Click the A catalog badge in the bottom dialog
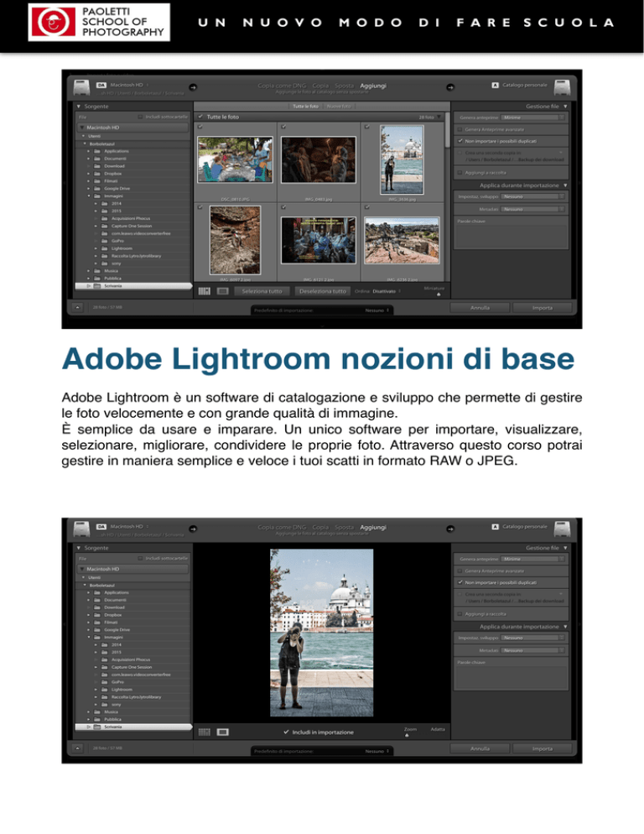This screenshot has height=834, width=644. 495,527
